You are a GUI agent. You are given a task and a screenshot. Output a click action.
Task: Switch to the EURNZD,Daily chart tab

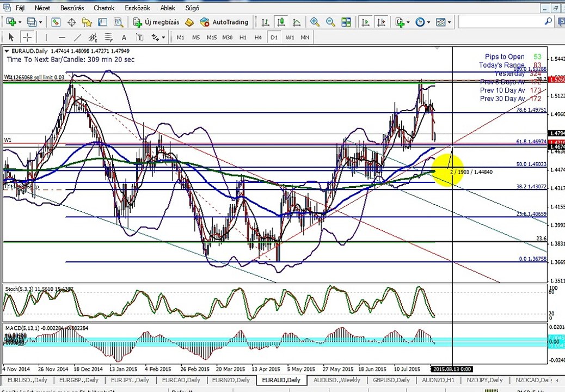click(x=231, y=380)
